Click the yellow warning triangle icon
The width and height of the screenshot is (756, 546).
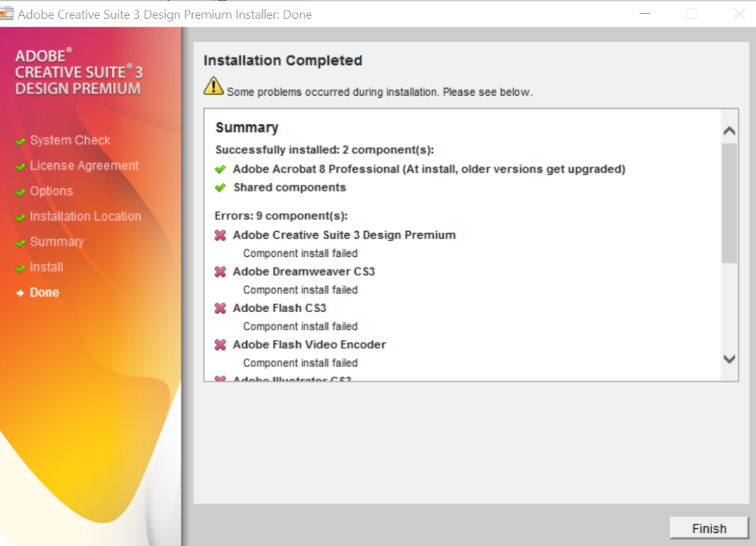(213, 86)
